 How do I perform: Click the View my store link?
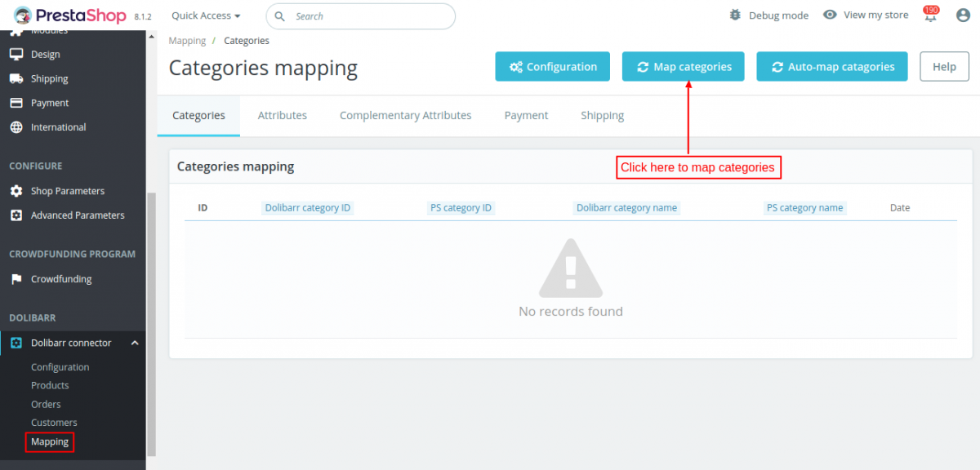click(875, 15)
